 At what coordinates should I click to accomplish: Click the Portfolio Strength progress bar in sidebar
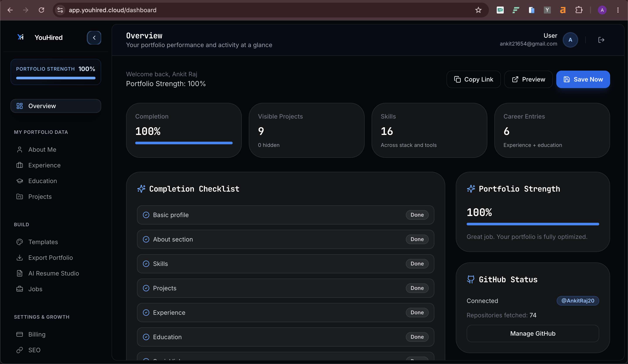(56, 78)
